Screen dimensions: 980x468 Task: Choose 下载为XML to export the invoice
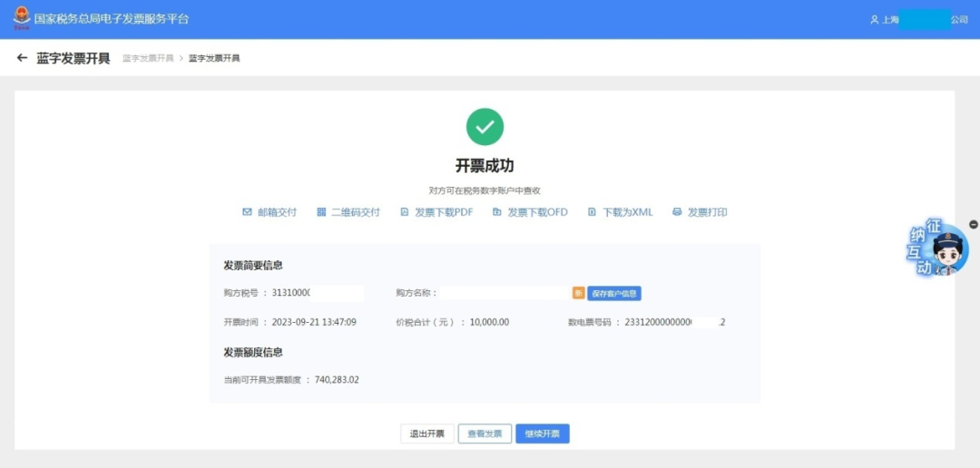[x=621, y=212]
